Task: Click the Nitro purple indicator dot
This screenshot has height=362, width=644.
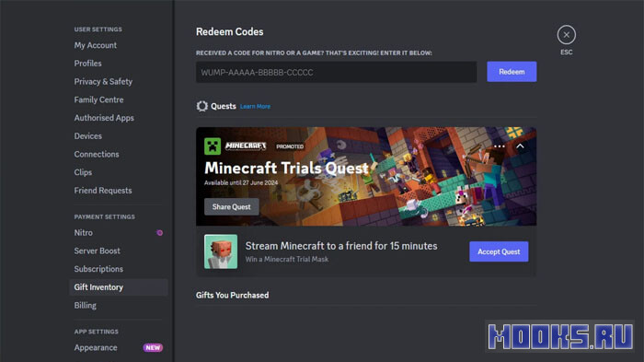Action: [160, 233]
